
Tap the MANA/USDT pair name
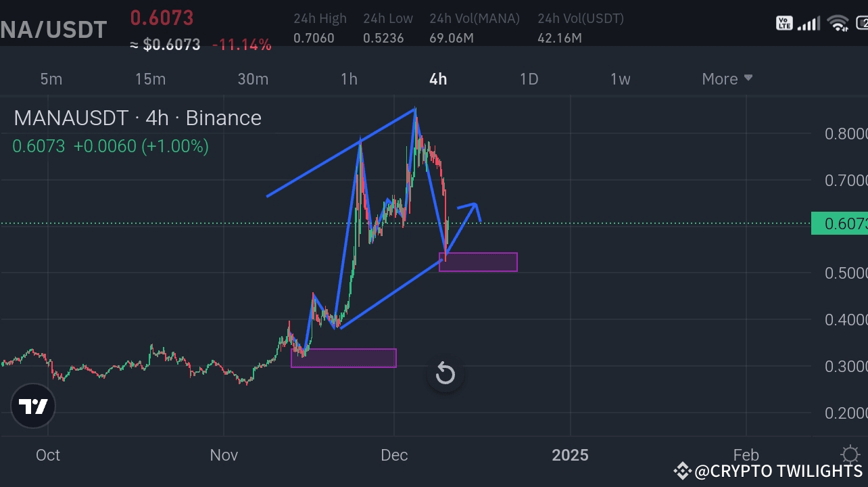click(53, 28)
